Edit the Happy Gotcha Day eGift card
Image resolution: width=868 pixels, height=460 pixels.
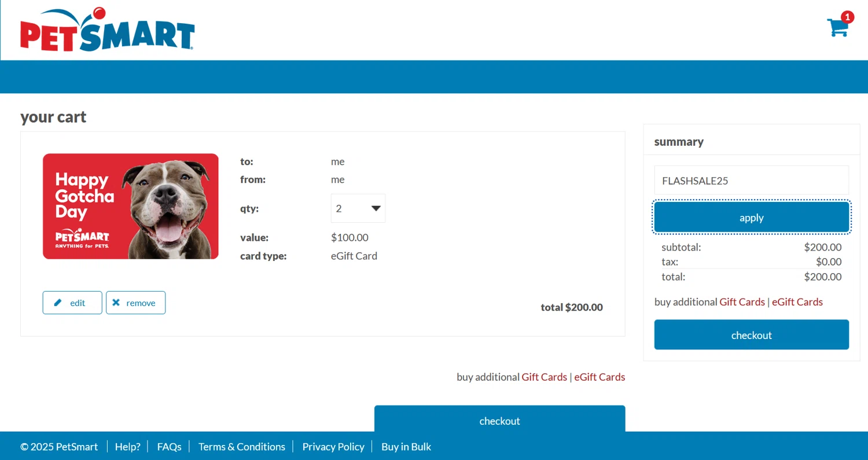pos(72,303)
